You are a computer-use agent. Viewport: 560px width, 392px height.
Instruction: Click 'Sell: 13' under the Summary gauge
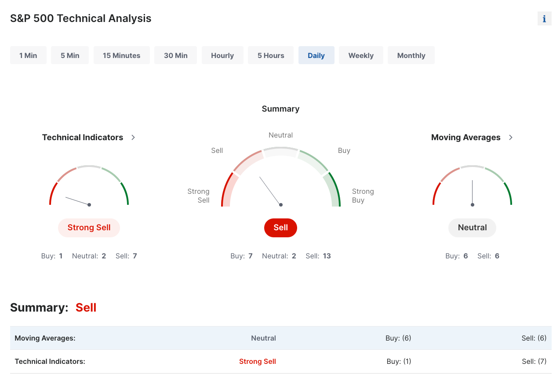point(318,256)
